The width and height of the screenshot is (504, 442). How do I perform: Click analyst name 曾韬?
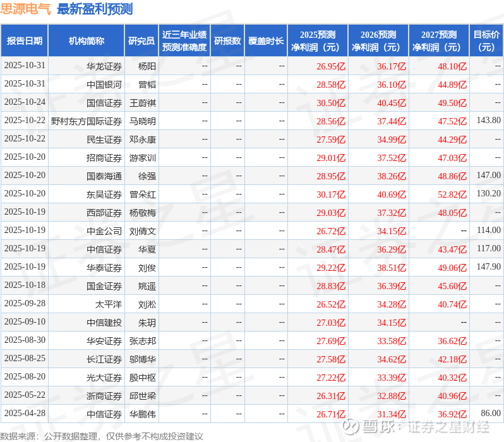[x=147, y=85]
